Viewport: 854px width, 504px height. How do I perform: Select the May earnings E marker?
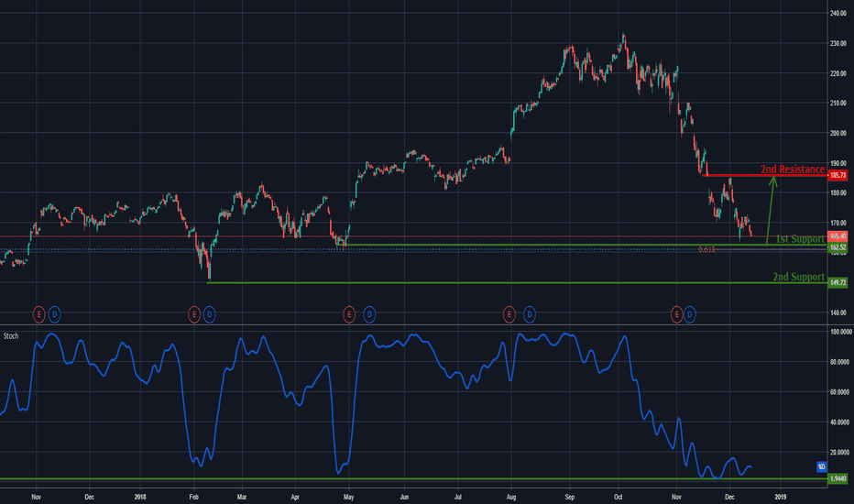point(349,314)
